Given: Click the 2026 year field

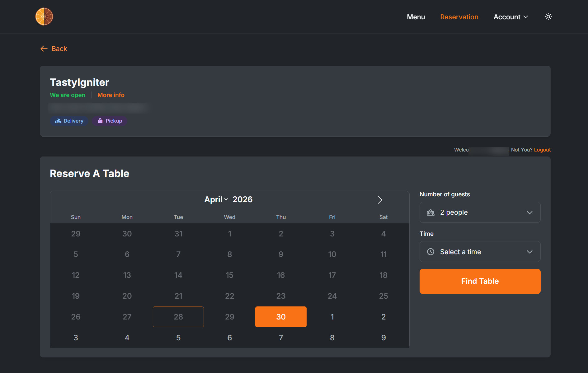Looking at the screenshot, I should click(x=242, y=199).
